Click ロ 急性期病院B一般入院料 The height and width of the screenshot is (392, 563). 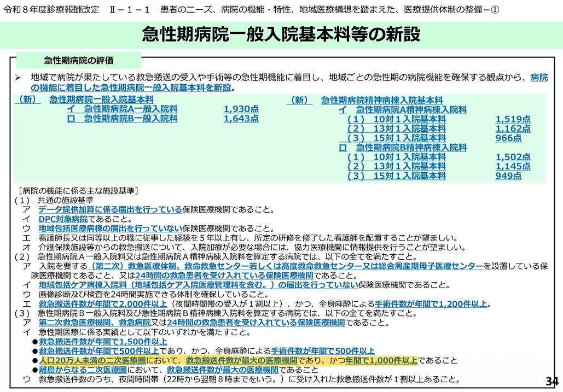[x=122, y=119]
